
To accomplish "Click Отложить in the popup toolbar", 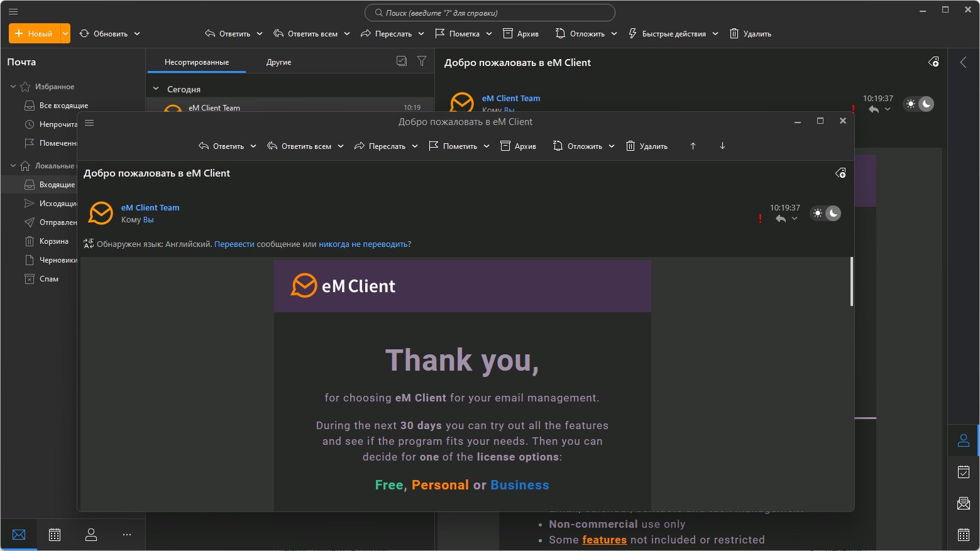I will click(577, 146).
